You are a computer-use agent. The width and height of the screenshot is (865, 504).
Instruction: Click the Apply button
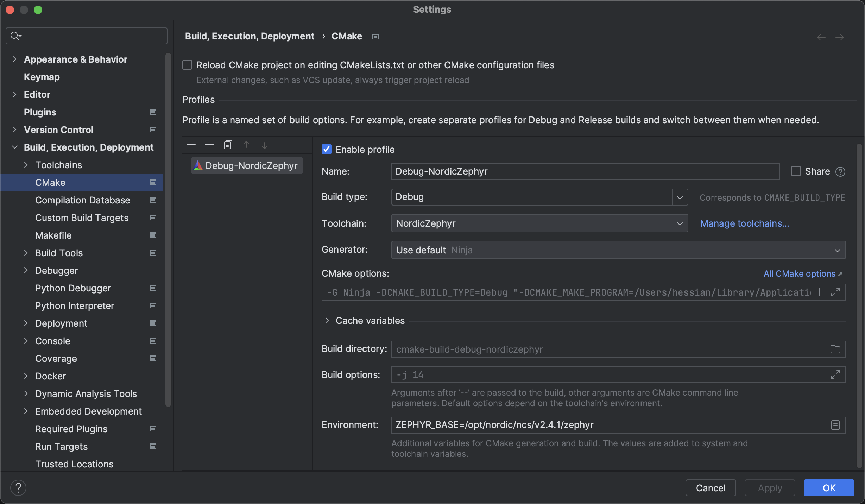(770, 488)
